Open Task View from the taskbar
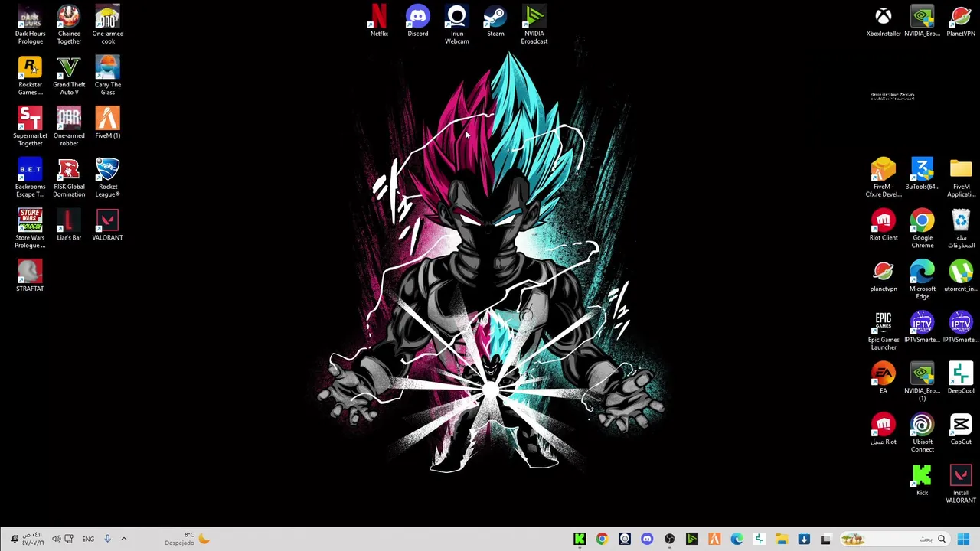The width and height of the screenshot is (980, 551). (825, 540)
